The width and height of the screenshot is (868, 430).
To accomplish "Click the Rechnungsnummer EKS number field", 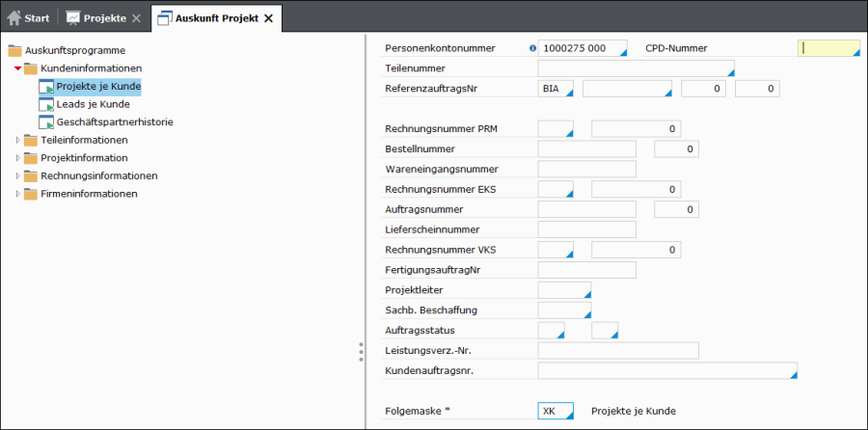I will (x=637, y=189).
